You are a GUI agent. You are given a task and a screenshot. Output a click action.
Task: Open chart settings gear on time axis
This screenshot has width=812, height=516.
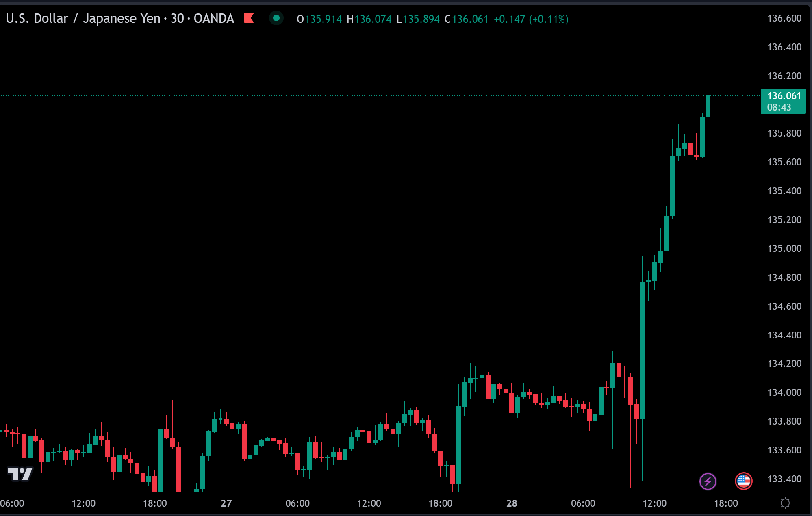785,503
